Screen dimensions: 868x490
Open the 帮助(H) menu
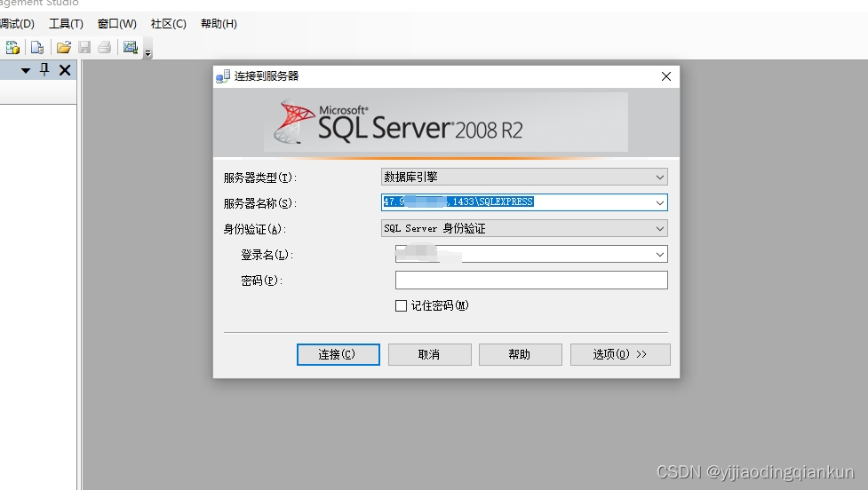pyautogui.click(x=219, y=24)
